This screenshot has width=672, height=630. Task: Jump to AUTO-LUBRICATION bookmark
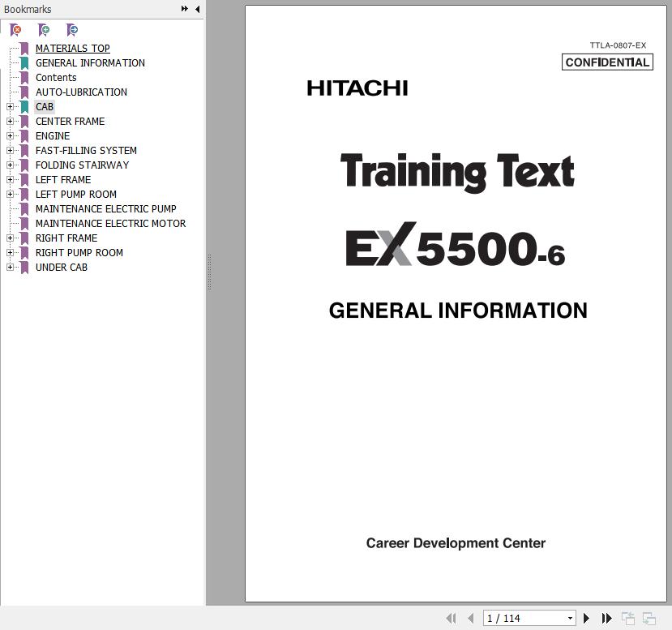pos(81,92)
